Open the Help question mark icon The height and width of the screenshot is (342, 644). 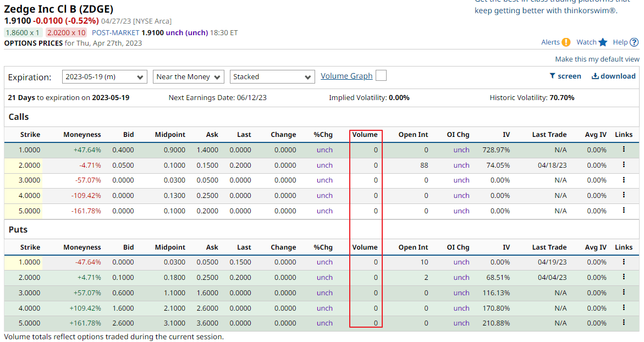click(x=634, y=42)
